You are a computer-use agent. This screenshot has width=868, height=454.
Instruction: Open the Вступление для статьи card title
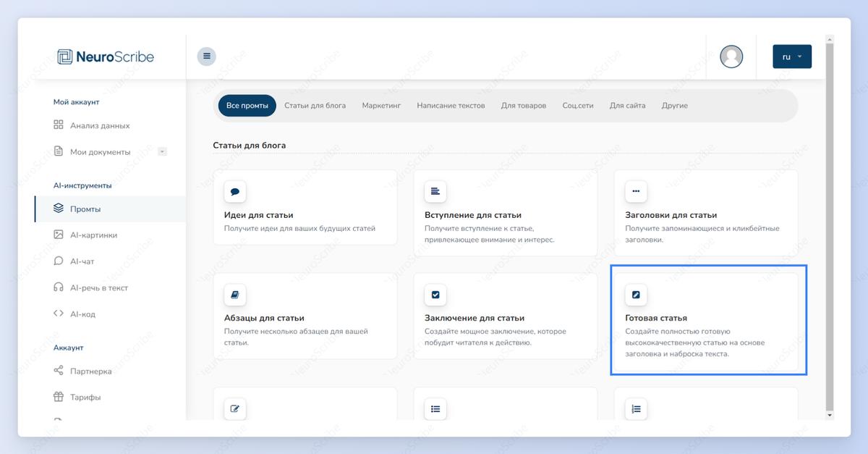pos(473,215)
